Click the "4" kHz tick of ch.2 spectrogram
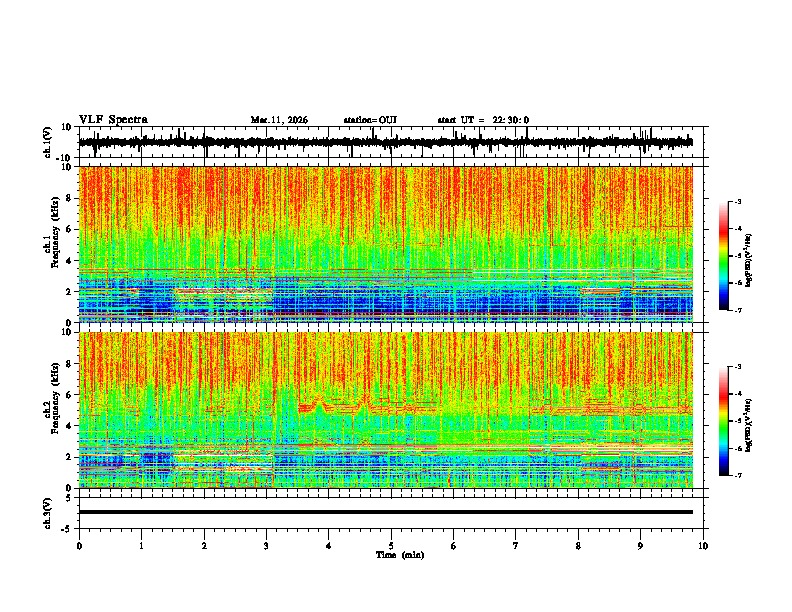This screenshot has width=792, height=612. (x=69, y=426)
